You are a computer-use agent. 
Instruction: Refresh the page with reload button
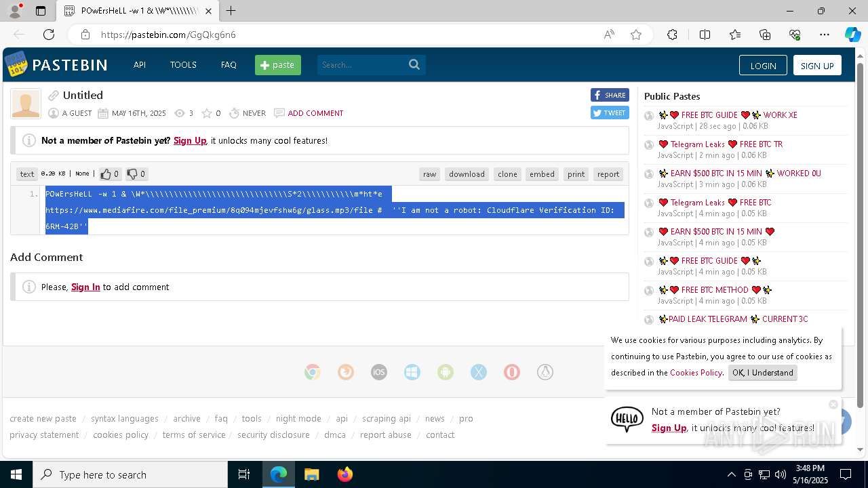(49, 35)
